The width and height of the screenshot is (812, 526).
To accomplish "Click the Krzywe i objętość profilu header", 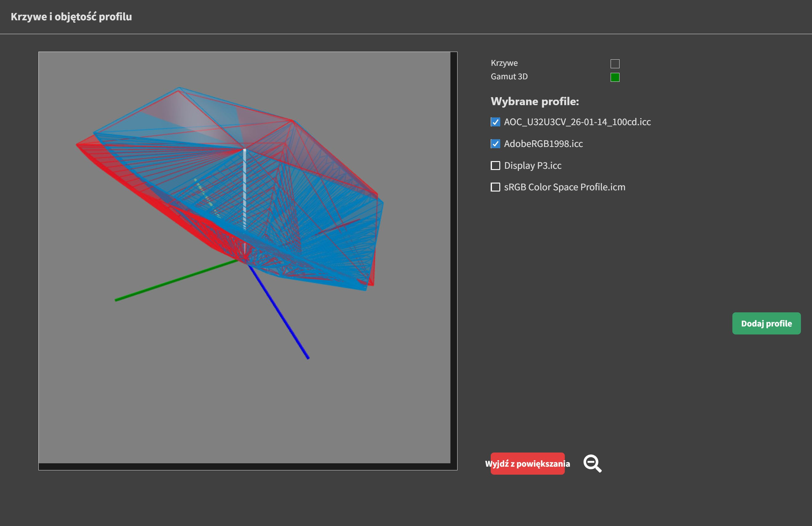I will pyautogui.click(x=71, y=17).
